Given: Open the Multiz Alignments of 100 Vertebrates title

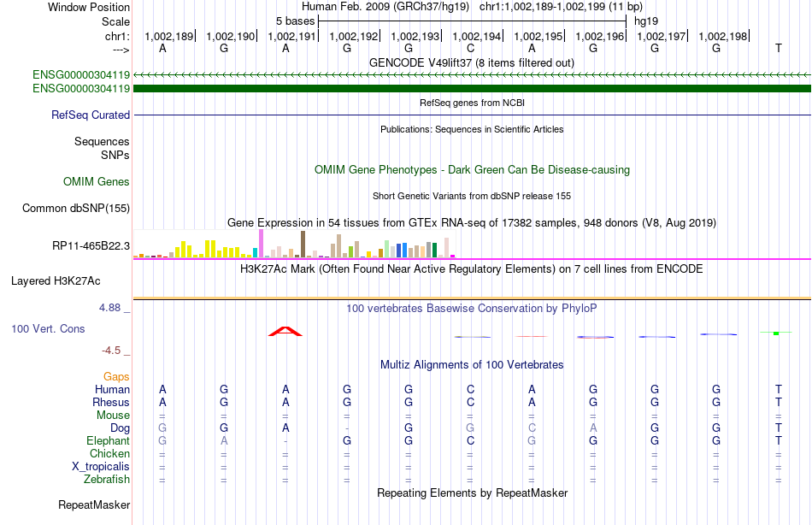Looking at the screenshot, I should [x=472, y=364].
